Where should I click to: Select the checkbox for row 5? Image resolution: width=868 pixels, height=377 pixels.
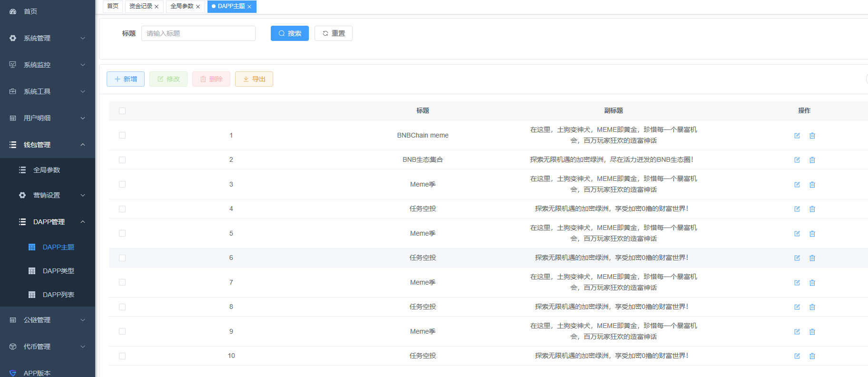122,233
